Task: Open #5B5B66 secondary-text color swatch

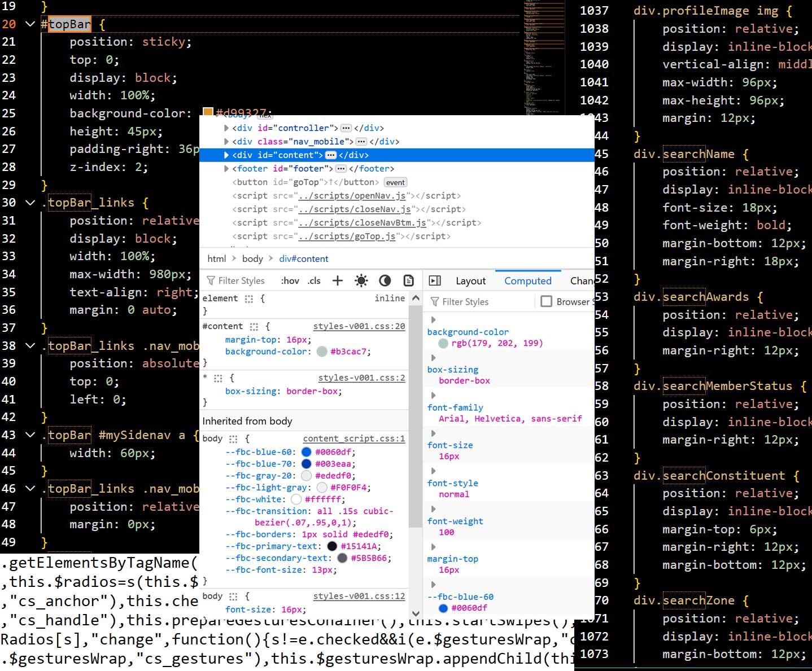Action: point(342,558)
